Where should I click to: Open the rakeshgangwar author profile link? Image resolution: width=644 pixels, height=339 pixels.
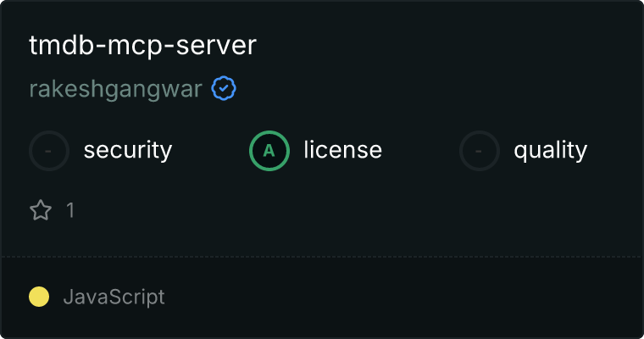click(x=115, y=89)
